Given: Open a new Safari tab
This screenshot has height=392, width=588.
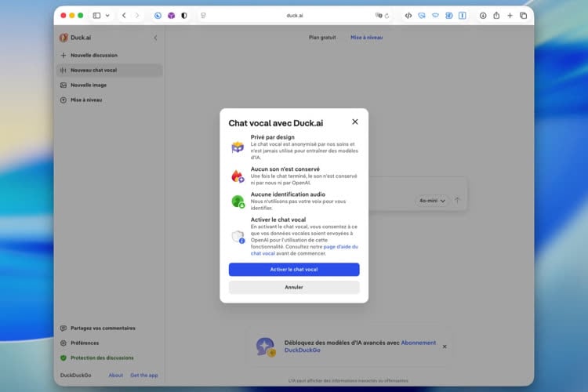Looking at the screenshot, I should click(x=510, y=15).
